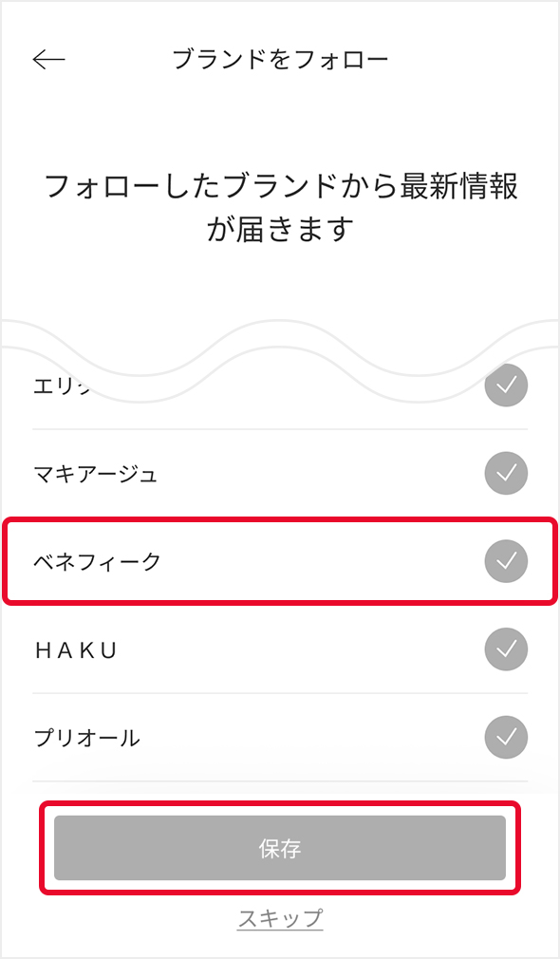The height and width of the screenshot is (959, 560).
Task: Select the HAKU brand label
Action: pos(76,649)
